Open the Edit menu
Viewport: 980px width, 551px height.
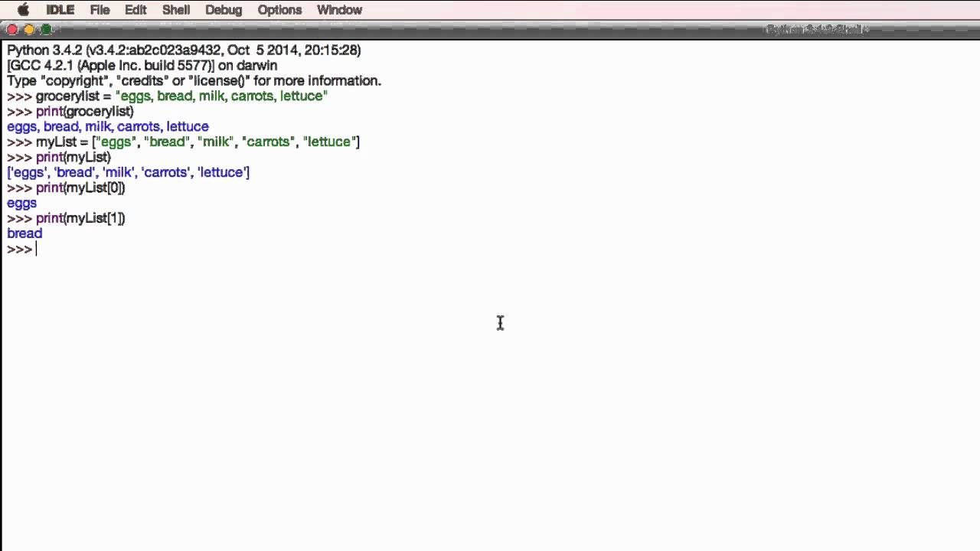click(x=136, y=10)
